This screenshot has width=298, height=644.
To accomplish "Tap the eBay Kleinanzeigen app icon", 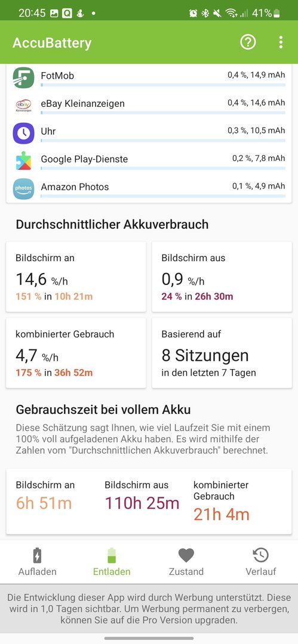I will coord(23,105).
